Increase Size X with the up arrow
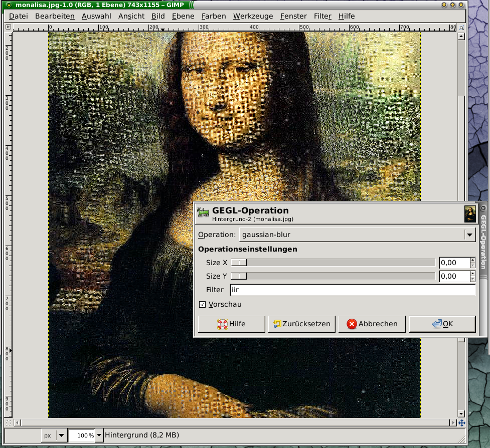This screenshot has width=490, height=448. point(473,260)
